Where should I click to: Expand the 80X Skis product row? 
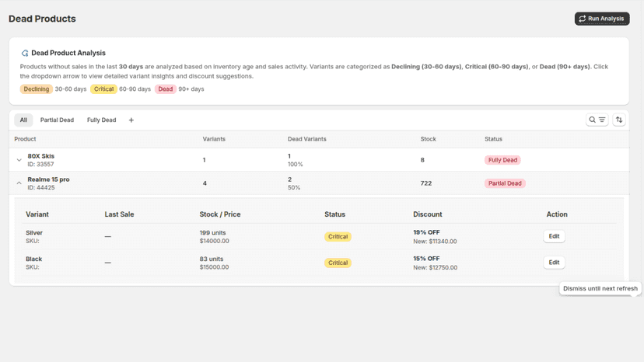tap(19, 160)
